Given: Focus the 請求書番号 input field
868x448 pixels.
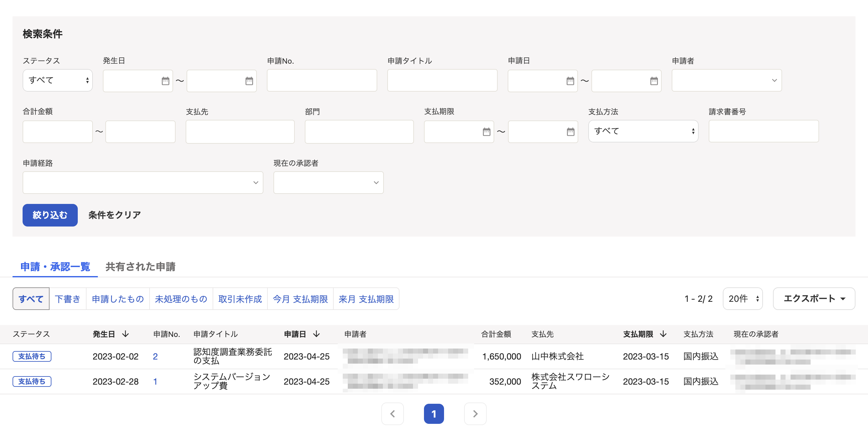Looking at the screenshot, I should (764, 131).
